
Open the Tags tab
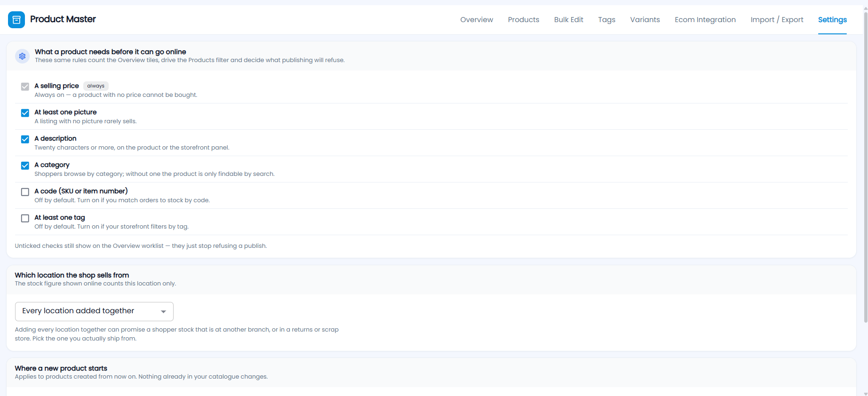pos(607,20)
